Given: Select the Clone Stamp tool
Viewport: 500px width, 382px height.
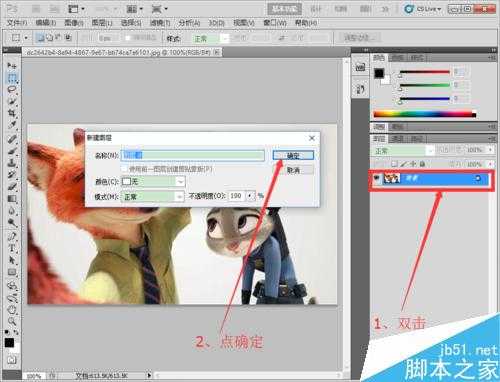Looking at the screenshot, I should coord(12,163).
